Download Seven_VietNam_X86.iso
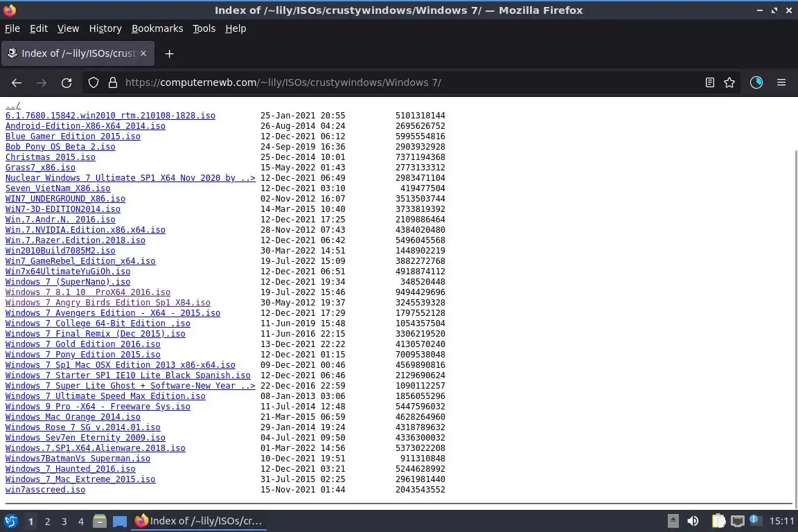798x532 pixels. pos(57,188)
